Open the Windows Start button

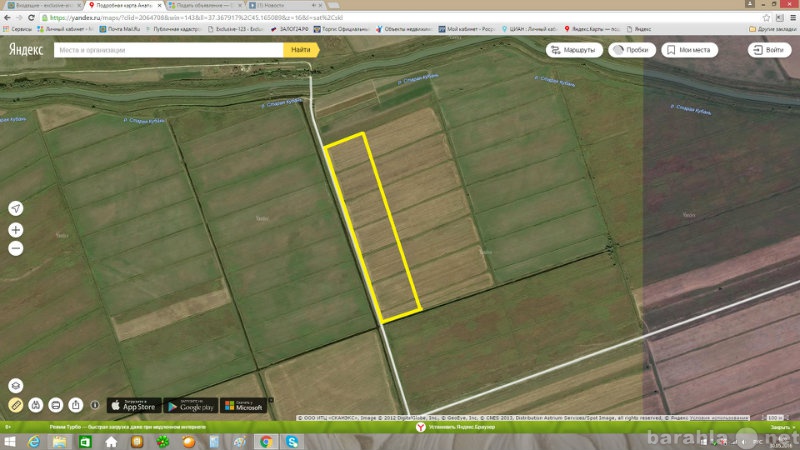pos(9,441)
